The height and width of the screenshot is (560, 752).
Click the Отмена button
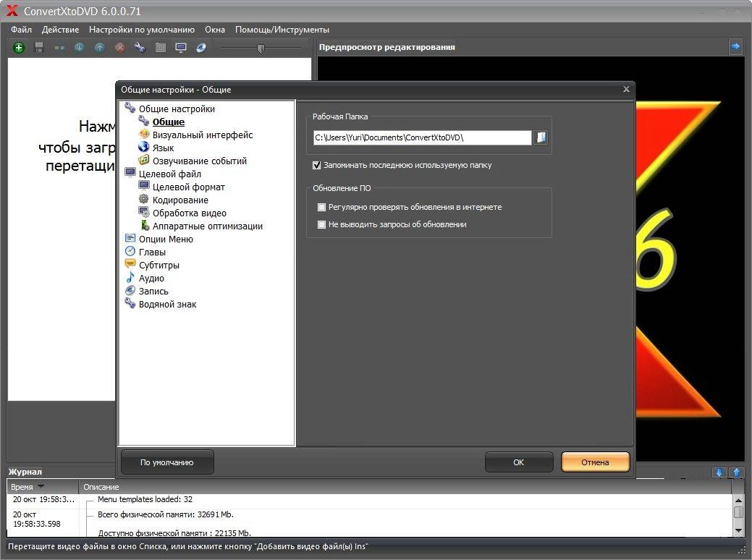point(595,462)
